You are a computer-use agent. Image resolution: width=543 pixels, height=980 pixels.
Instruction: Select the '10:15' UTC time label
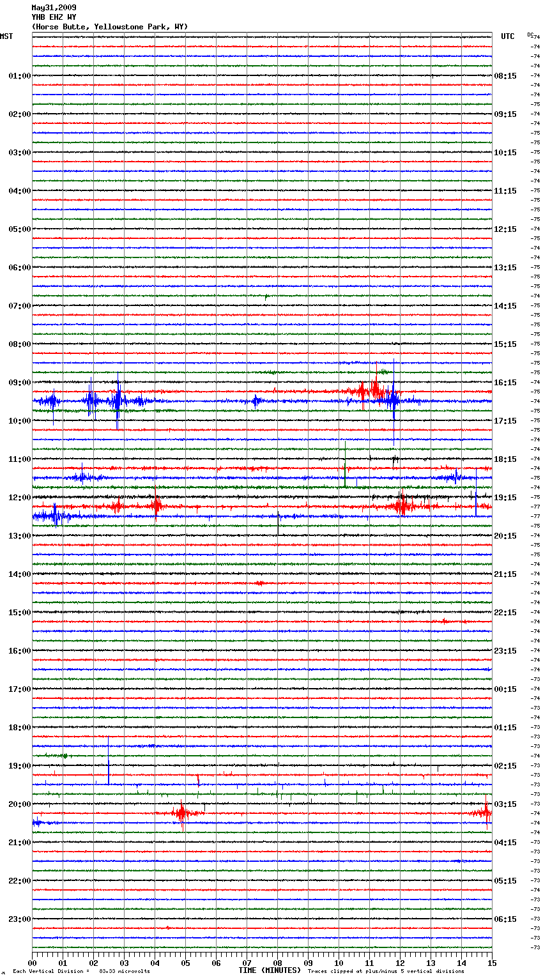(505, 153)
